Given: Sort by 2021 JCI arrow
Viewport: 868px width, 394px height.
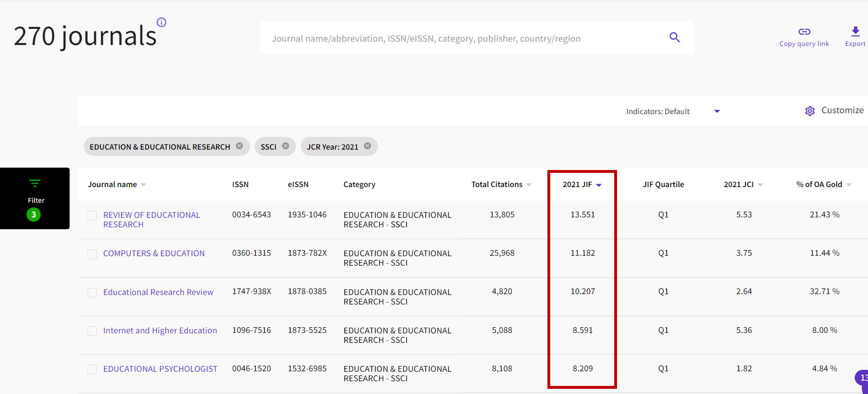Looking at the screenshot, I should [x=760, y=185].
